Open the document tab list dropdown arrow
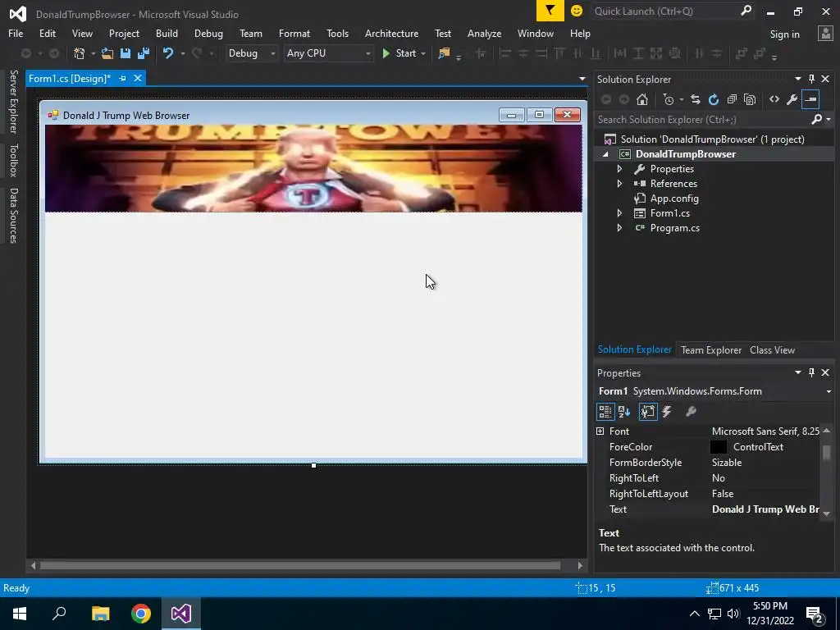Image resolution: width=840 pixels, height=630 pixels. (x=582, y=79)
